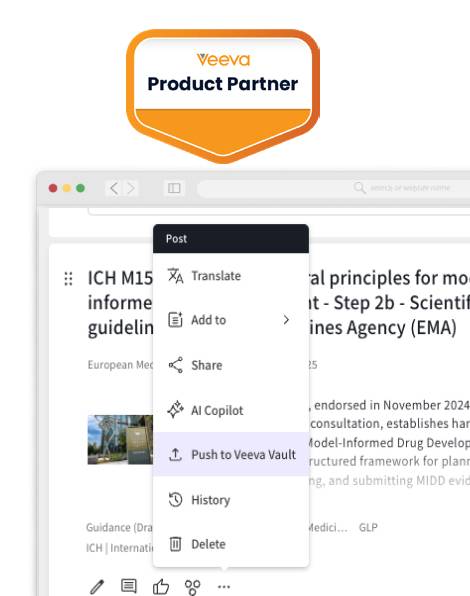Click the ICH | International tag
470x596 pixels.
(x=119, y=548)
